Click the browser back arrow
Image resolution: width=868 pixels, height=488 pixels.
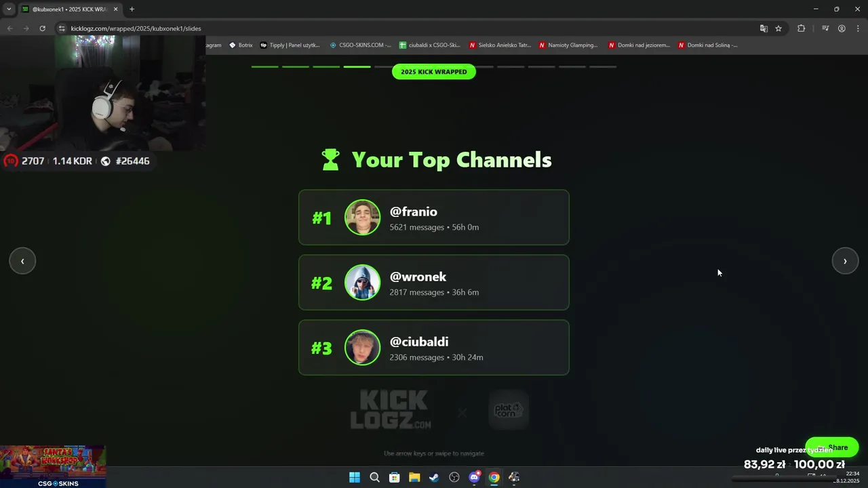click(9, 28)
